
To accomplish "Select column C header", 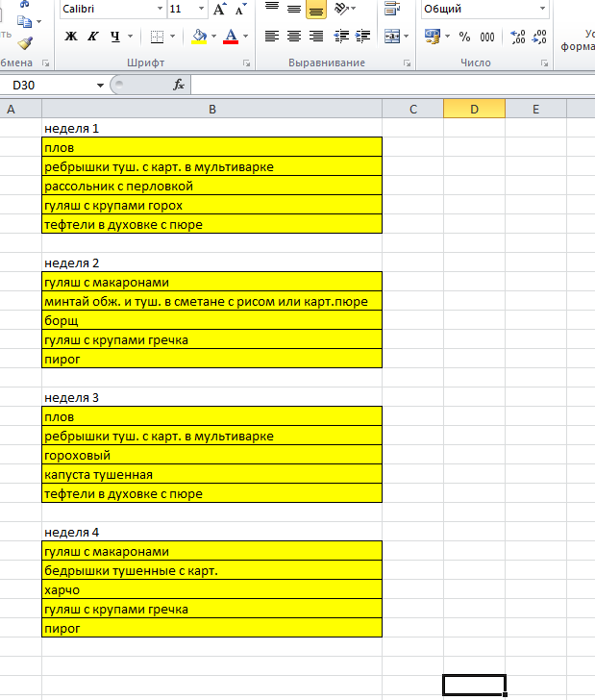I will click(412, 109).
